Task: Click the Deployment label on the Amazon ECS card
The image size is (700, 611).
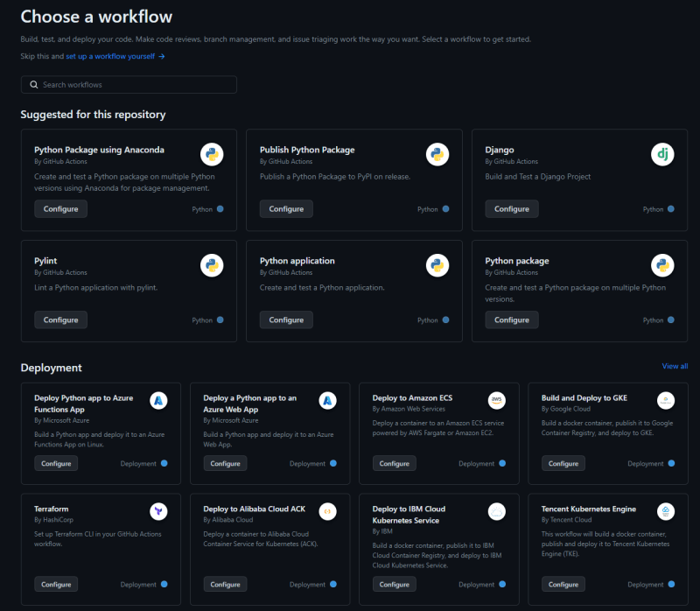Action: (476, 464)
